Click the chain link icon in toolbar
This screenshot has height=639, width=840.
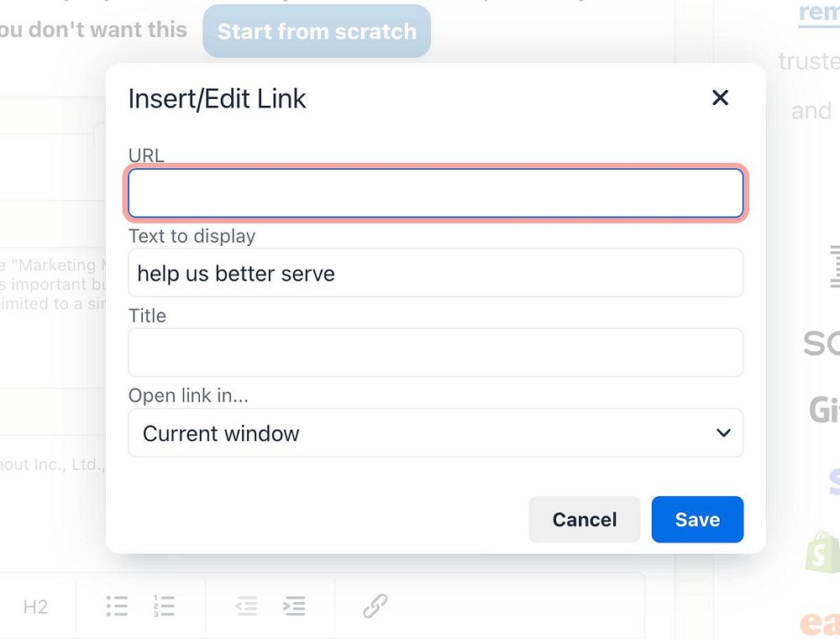375,606
